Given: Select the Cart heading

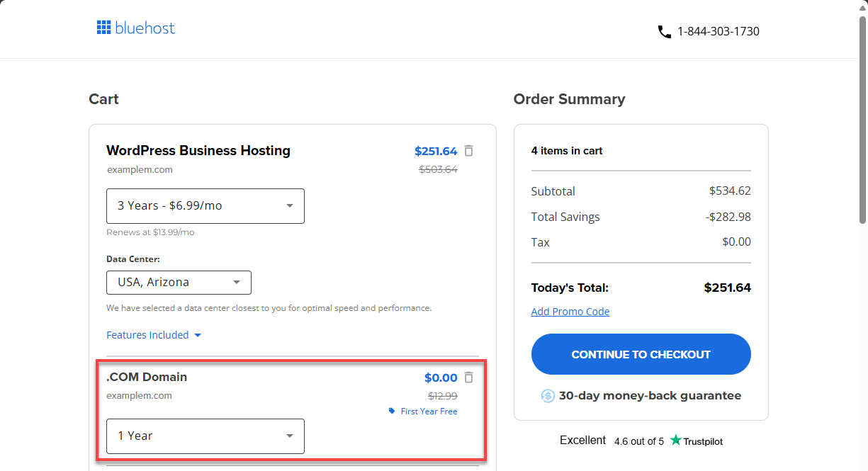Looking at the screenshot, I should pos(103,99).
